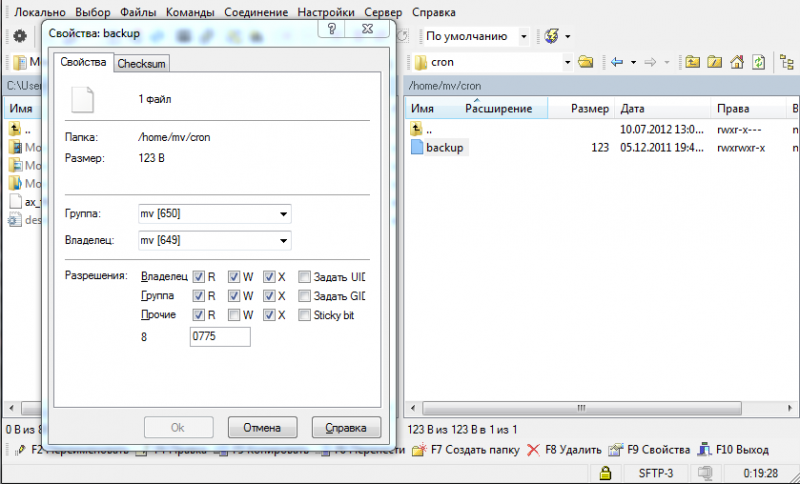Click the padlock icon in the status bar
Screen dimensions: 800x484
point(605,472)
